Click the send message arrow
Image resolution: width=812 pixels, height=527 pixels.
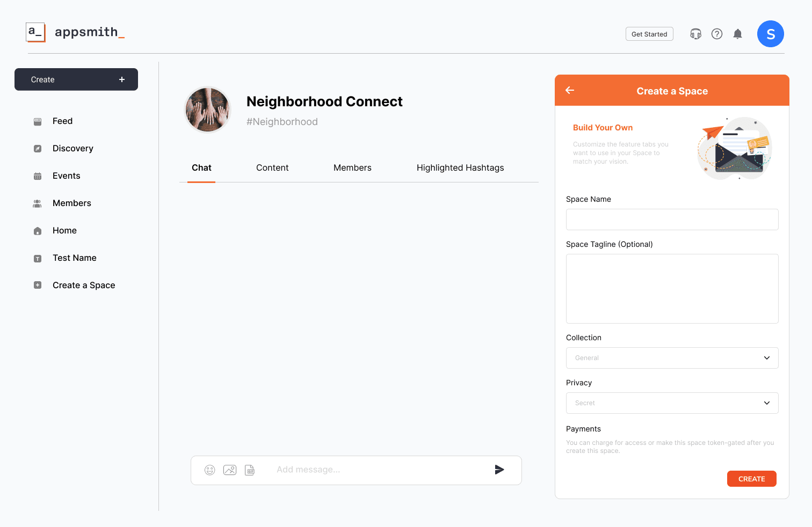pos(499,470)
